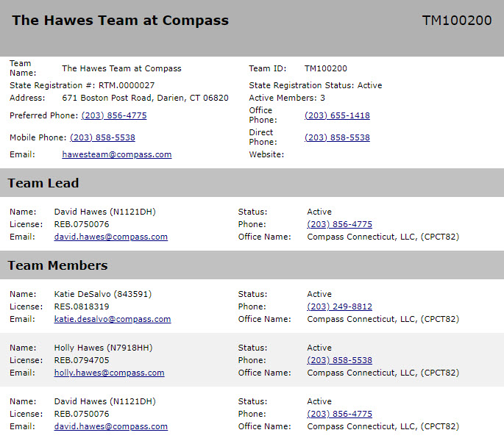Click Katie DeSalvo's phone (203) 249-8812
504x441 pixels.
click(x=339, y=306)
